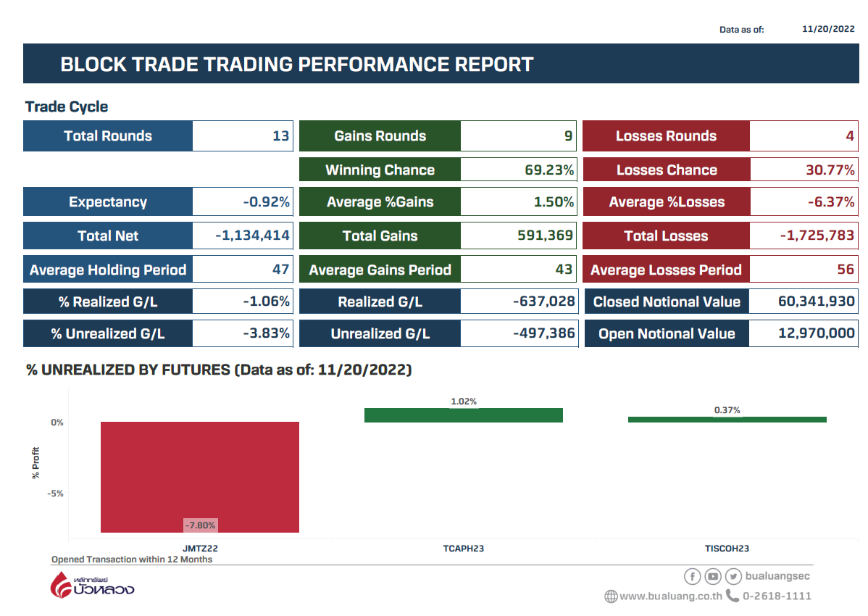Click the Facebook icon in the footer
This screenshot has height=616, width=868.
tap(692, 576)
